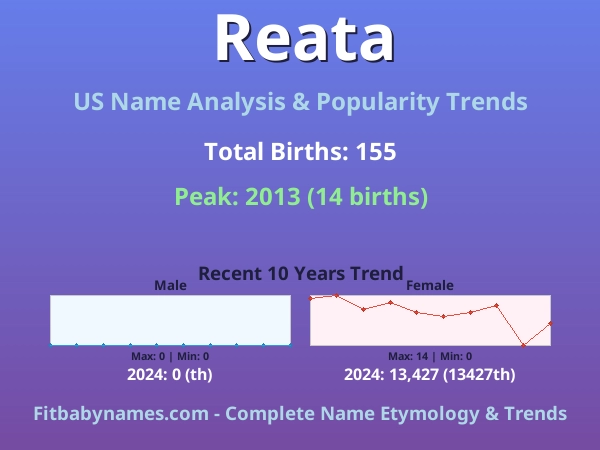Click Max: 0 | Min: 0 under the Male chart
The image size is (600, 450).
click(x=170, y=356)
